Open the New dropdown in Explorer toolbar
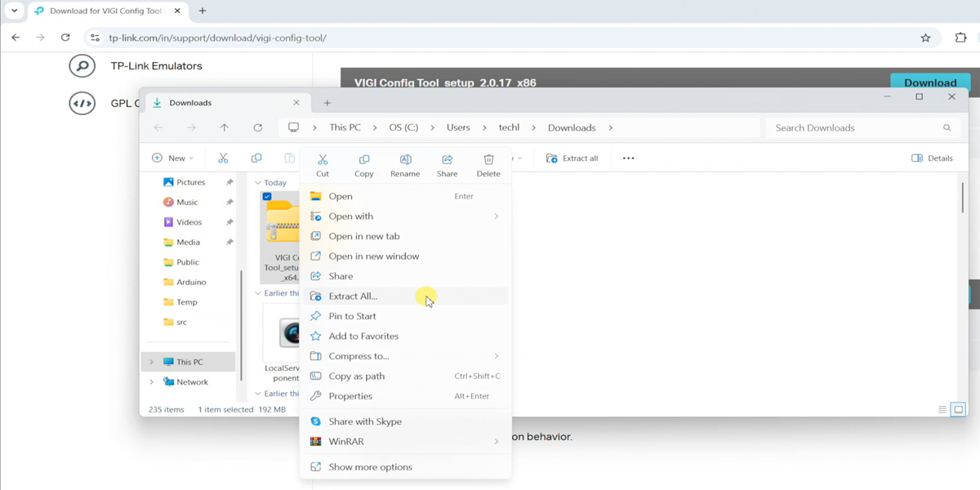Image resolution: width=980 pixels, height=490 pixels. coord(172,158)
